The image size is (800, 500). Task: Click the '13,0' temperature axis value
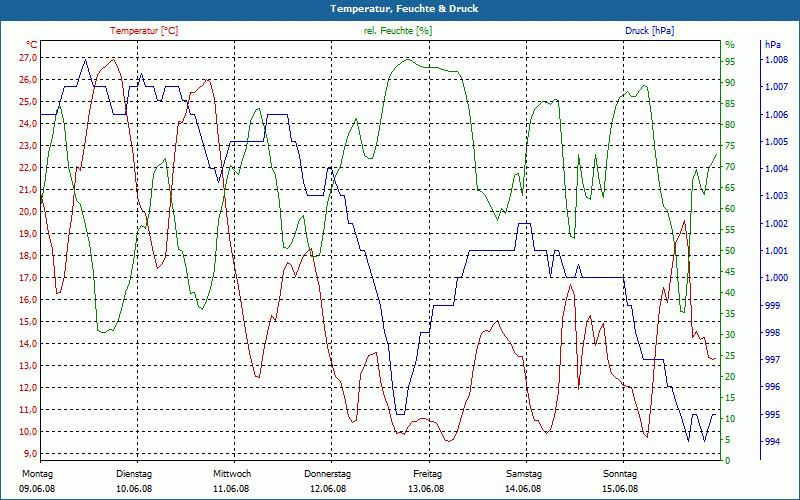pyautogui.click(x=28, y=366)
